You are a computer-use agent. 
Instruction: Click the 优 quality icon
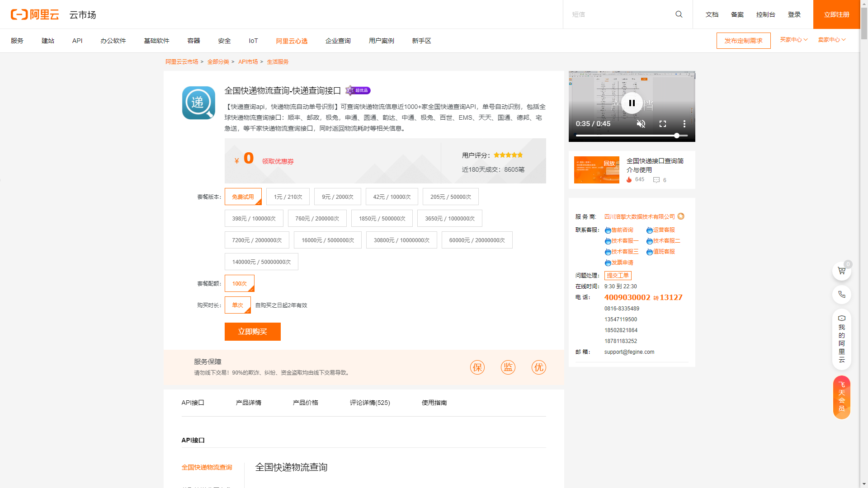tap(539, 367)
